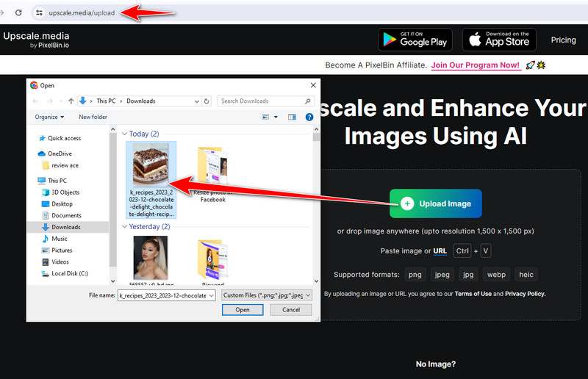Screen dimensions: 588x379
Task: Open recent locations dropdown in dialog
Action: tap(60, 101)
